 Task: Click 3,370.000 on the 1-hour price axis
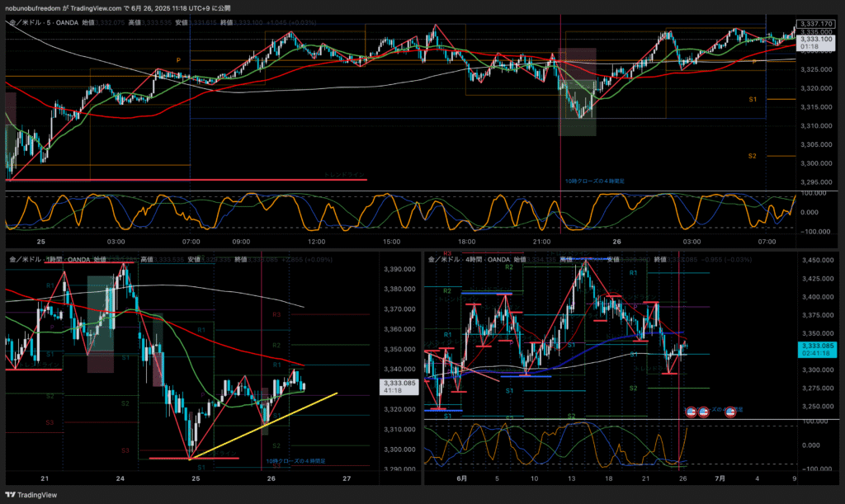coord(399,309)
